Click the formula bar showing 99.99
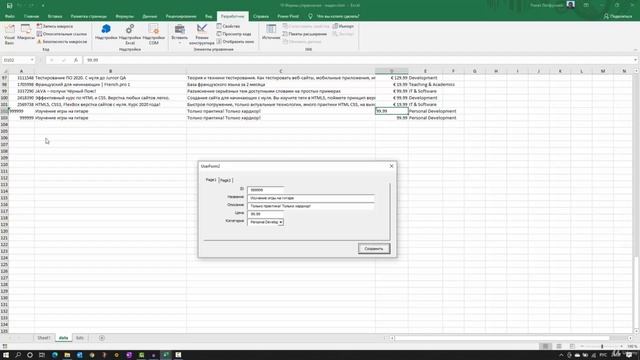Screen dimensions: 640x360 coord(359,60)
